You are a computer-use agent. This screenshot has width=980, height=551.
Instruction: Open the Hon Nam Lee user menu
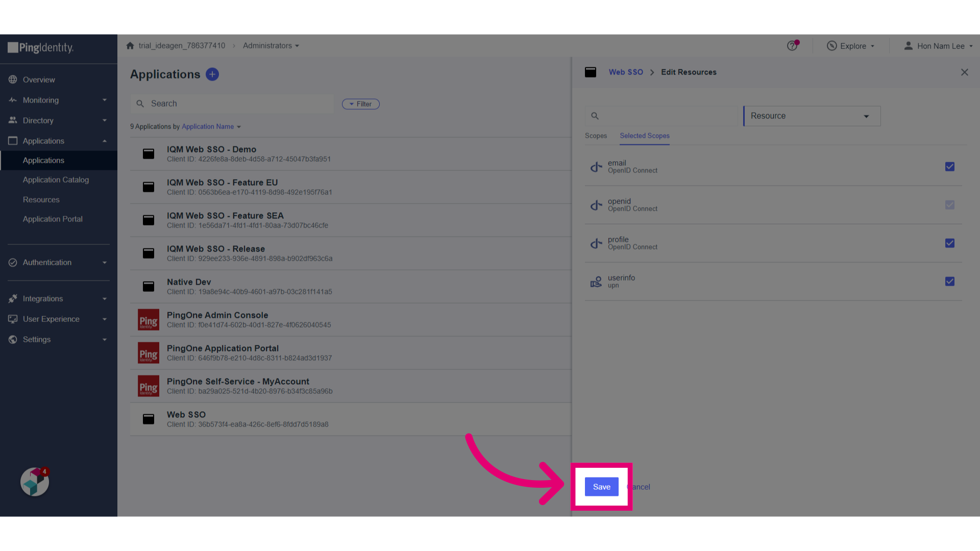click(938, 46)
